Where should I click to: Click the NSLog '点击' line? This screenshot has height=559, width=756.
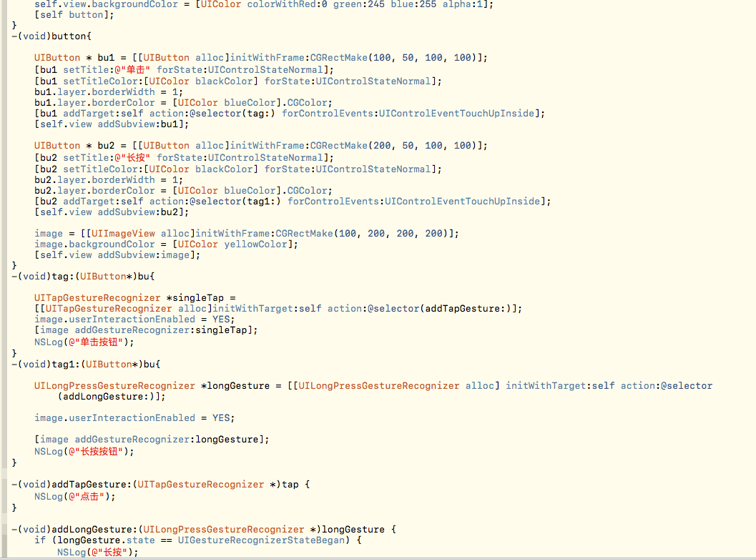74,496
